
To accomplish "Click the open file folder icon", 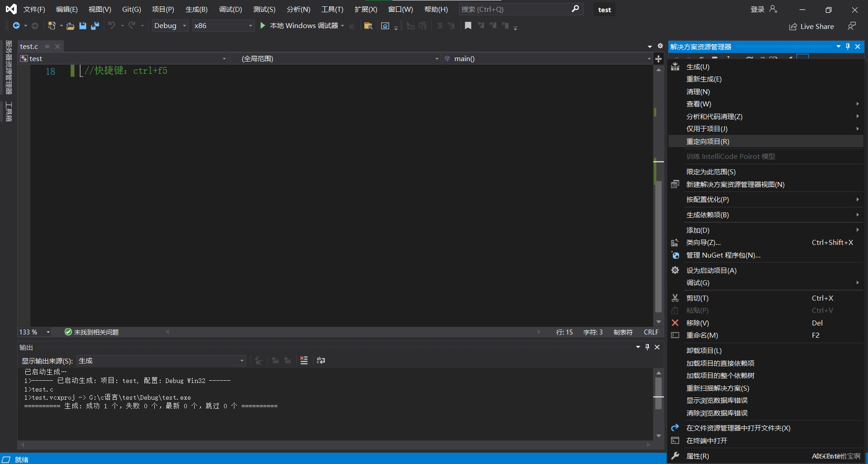I will click(70, 26).
